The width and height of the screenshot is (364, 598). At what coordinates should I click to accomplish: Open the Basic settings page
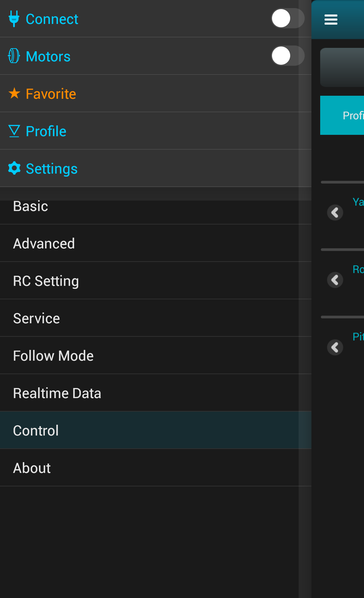tap(31, 206)
